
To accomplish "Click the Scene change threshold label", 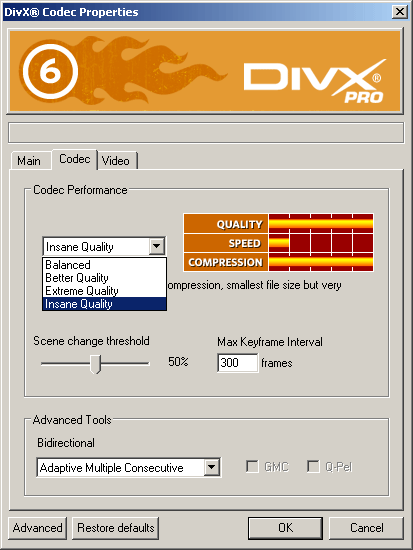I will 91,341.
